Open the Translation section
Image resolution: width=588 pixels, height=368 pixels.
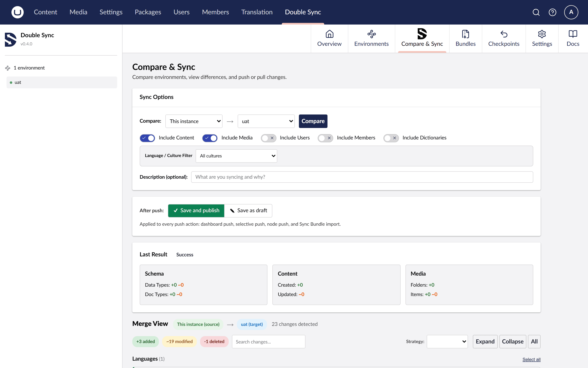point(257,12)
